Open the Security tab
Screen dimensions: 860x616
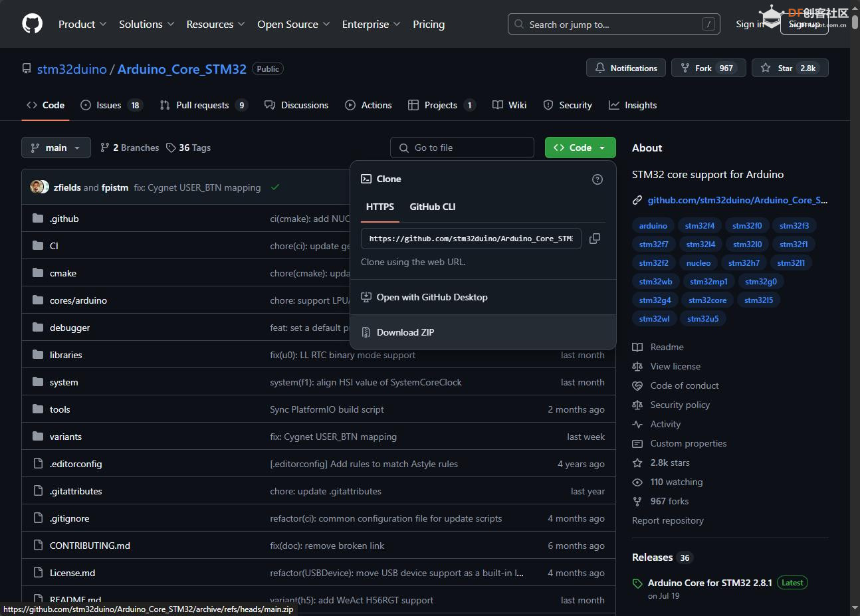coord(568,105)
